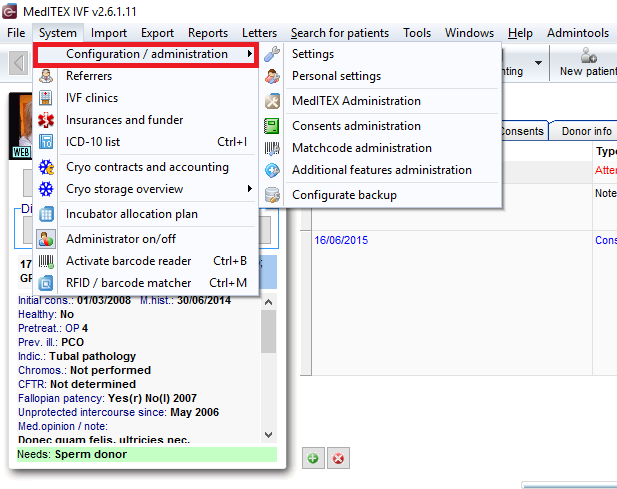The image size is (617, 489).
Task: Click the Matchcode administration barcode icon
Action: click(x=272, y=148)
